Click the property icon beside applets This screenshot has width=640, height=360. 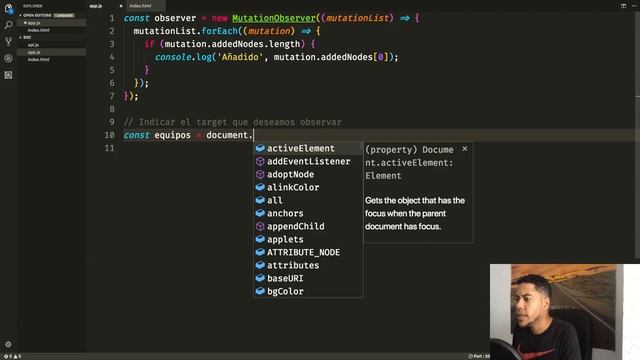260,239
